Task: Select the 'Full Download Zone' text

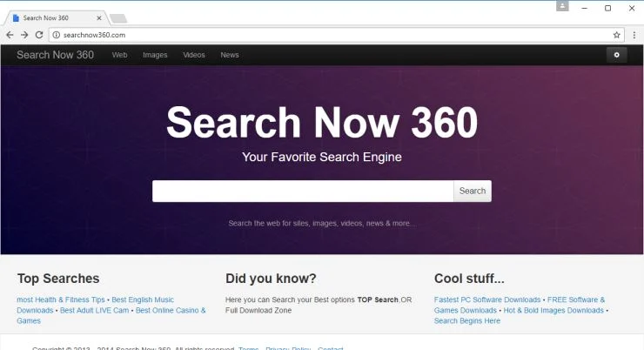Action: [x=258, y=311]
